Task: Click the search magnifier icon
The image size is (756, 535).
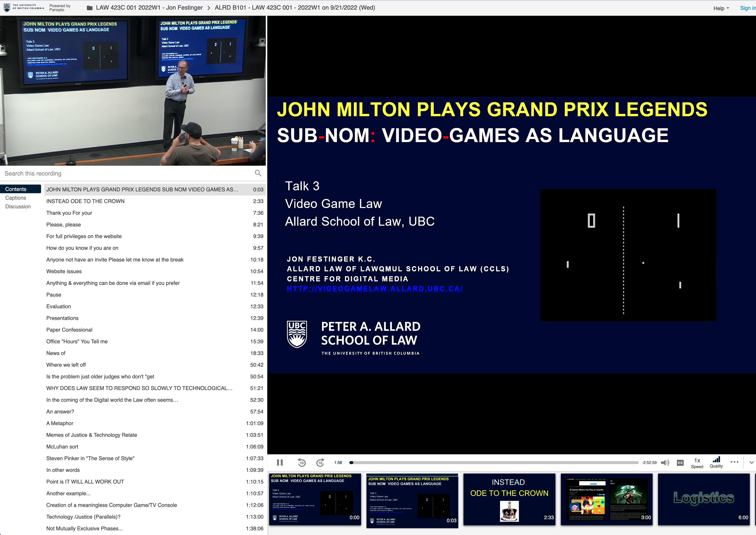Action: [x=258, y=173]
